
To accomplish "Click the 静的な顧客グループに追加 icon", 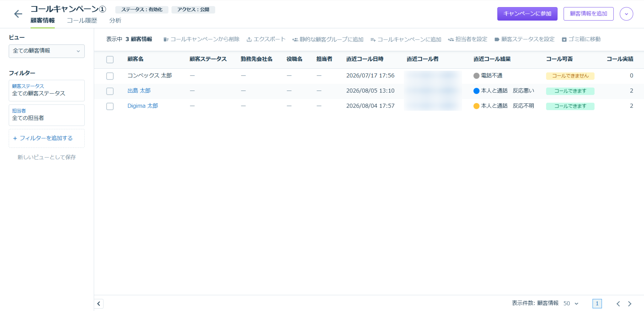I will click(x=295, y=39).
